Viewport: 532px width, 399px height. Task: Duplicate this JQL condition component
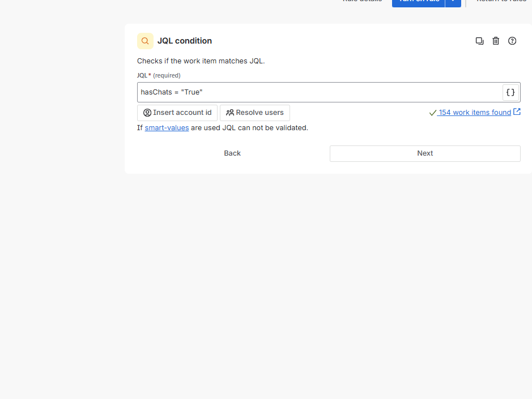479,41
